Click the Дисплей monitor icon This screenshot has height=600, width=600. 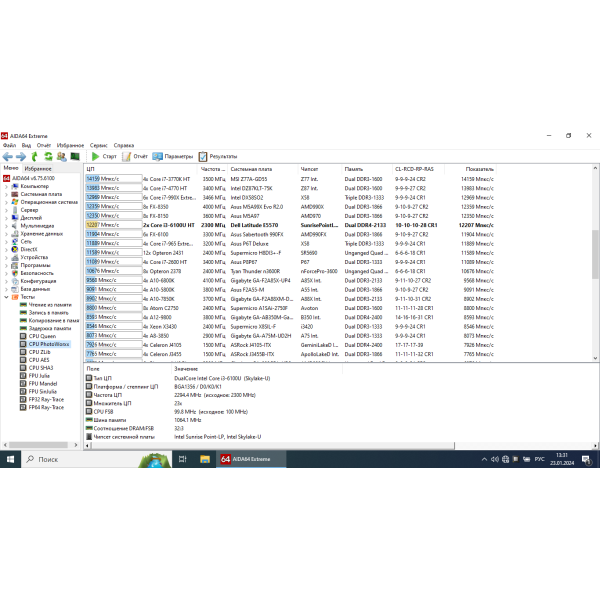pos(15,218)
